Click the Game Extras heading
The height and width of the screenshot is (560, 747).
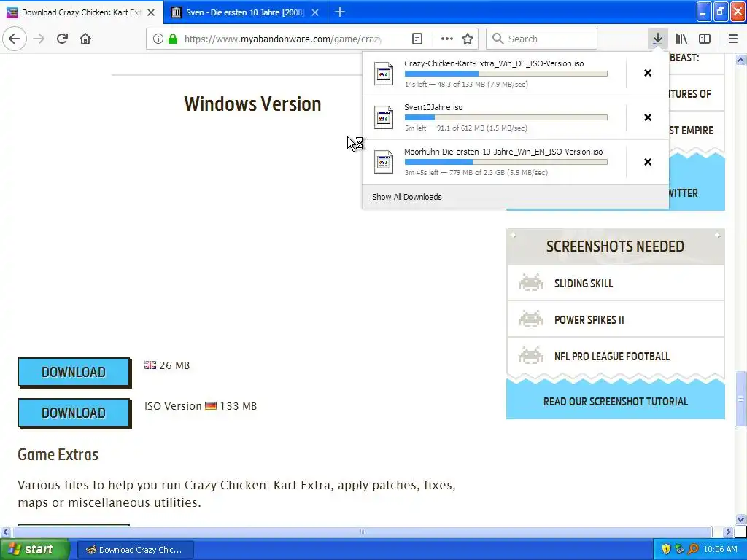58,454
